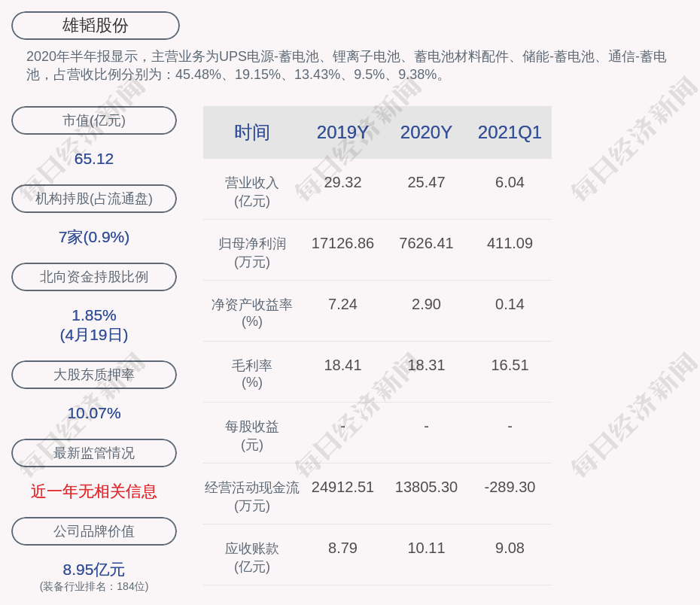Click market value 65.12
This screenshot has width=700, height=605.
click(94, 159)
